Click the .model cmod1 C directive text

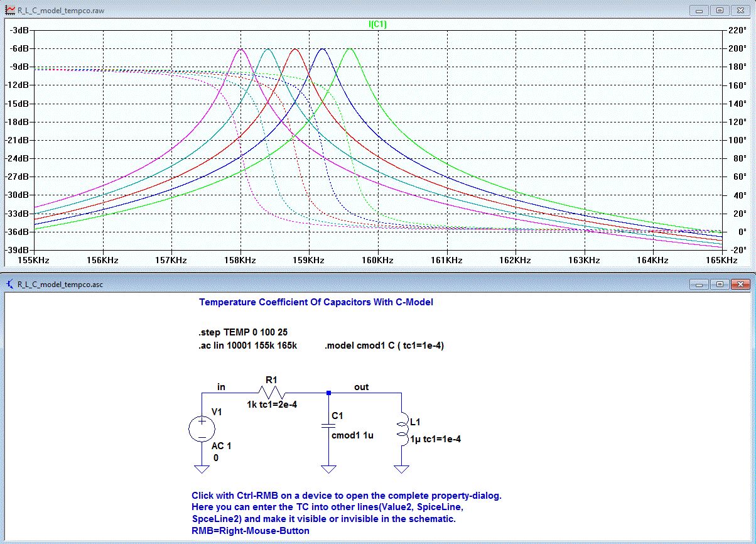(384, 345)
